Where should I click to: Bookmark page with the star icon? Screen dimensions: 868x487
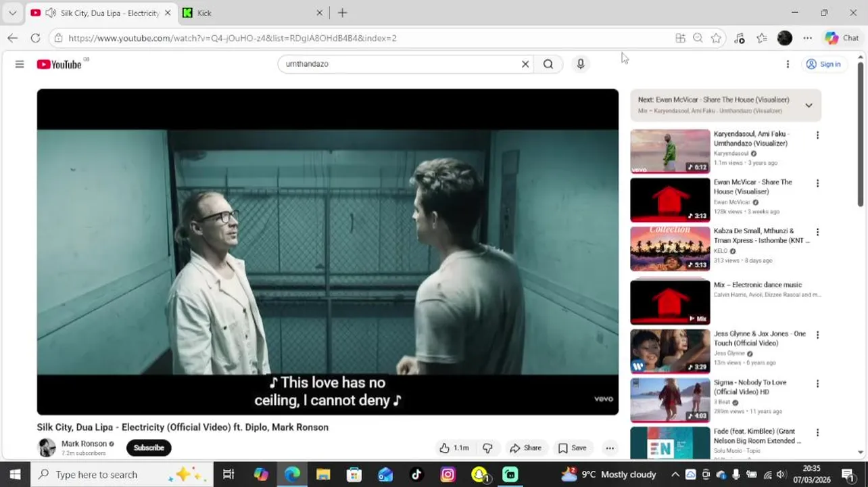point(716,38)
